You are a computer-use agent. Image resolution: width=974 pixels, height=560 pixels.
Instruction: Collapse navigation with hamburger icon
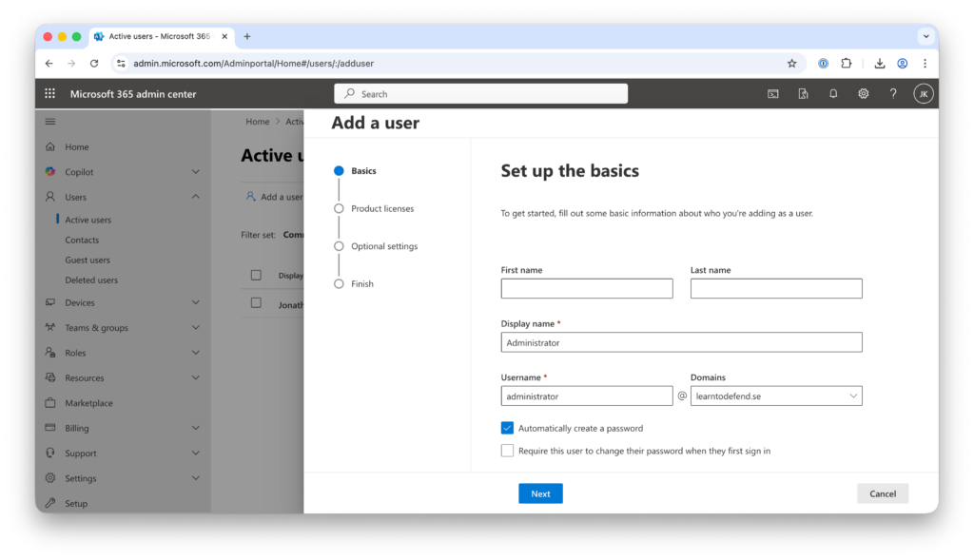[50, 122]
